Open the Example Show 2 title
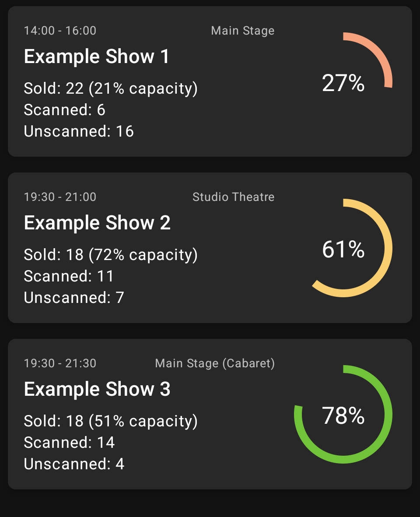The image size is (420, 517). pos(97,223)
